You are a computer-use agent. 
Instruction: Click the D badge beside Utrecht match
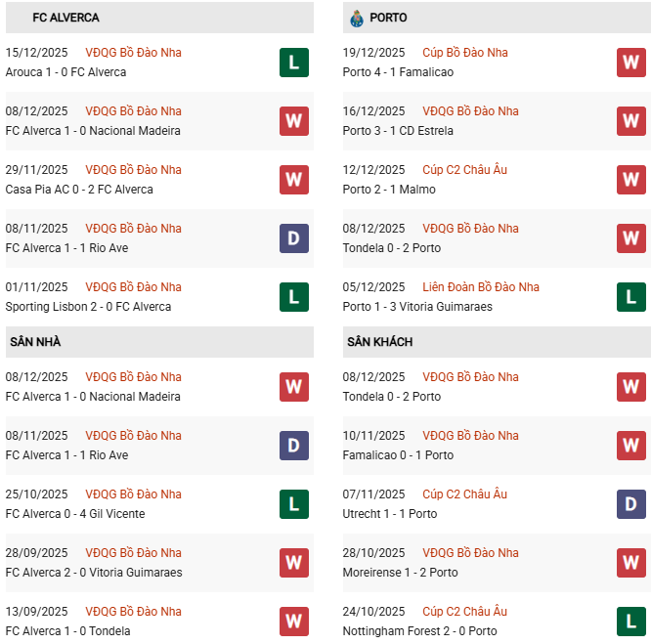(630, 504)
